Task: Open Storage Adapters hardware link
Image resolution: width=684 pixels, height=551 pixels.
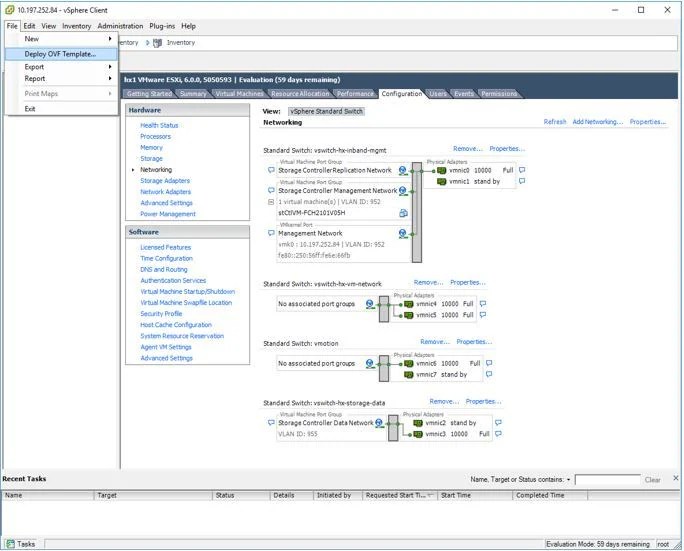Action: point(165,181)
